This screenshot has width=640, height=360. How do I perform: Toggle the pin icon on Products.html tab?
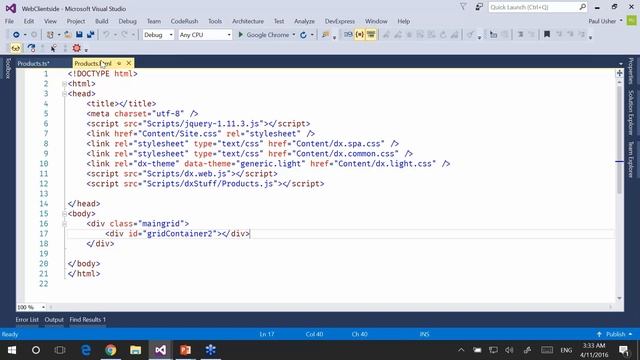[119, 63]
